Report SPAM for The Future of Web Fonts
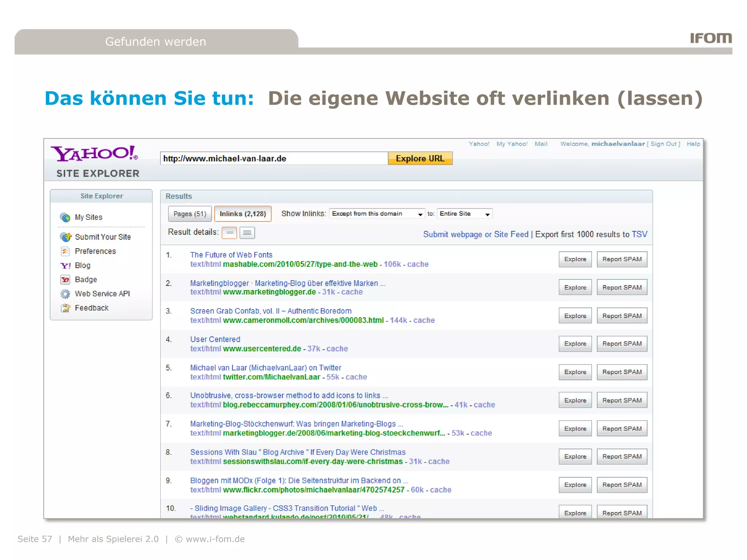Image resolution: width=747 pixels, height=560 pixels. coord(622,259)
